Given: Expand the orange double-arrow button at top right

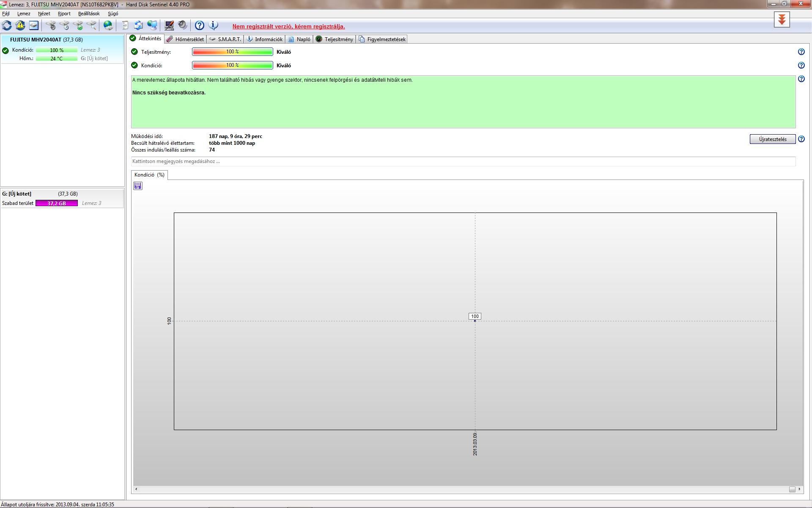Looking at the screenshot, I should (x=782, y=19).
